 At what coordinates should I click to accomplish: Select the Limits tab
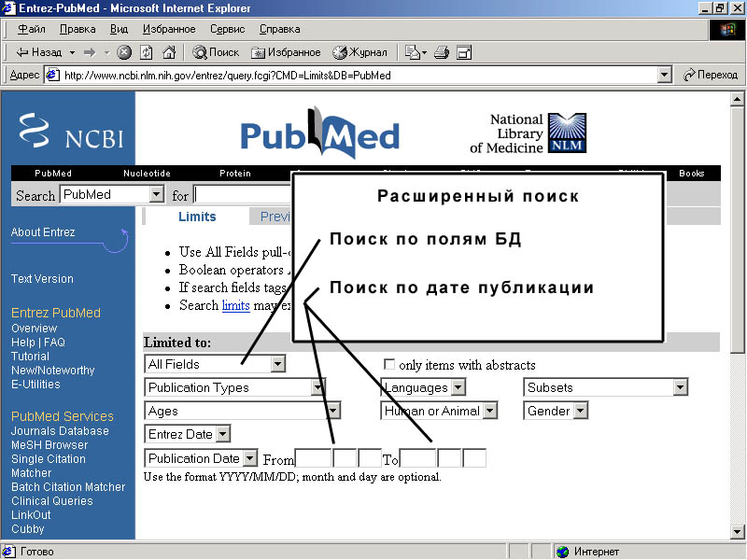coord(197,217)
